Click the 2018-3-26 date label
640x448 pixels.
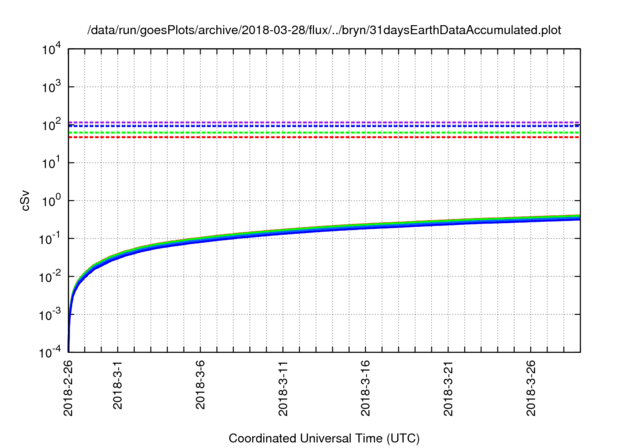point(531,388)
